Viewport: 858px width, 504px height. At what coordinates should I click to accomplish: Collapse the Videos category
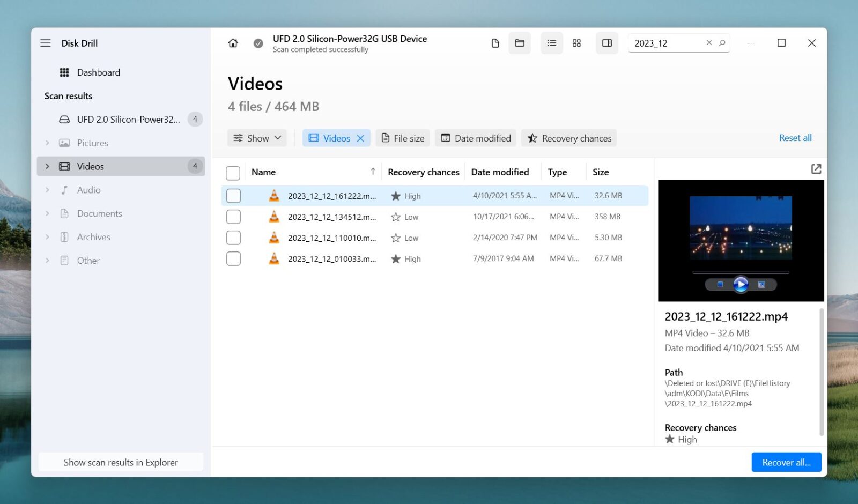47,166
